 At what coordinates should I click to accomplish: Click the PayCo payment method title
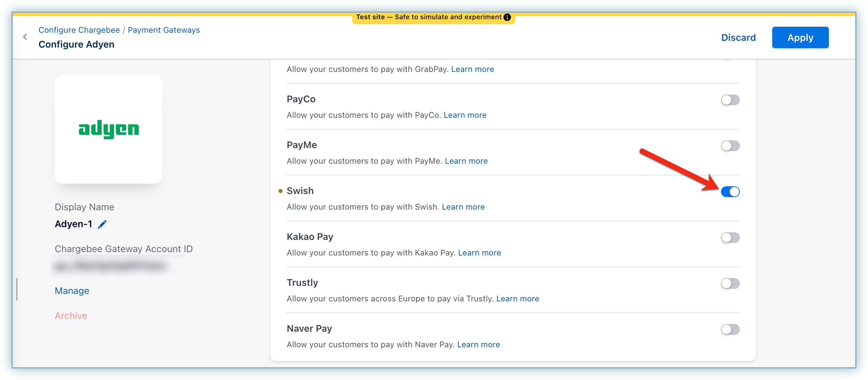pyautogui.click(x=301, y=99)
